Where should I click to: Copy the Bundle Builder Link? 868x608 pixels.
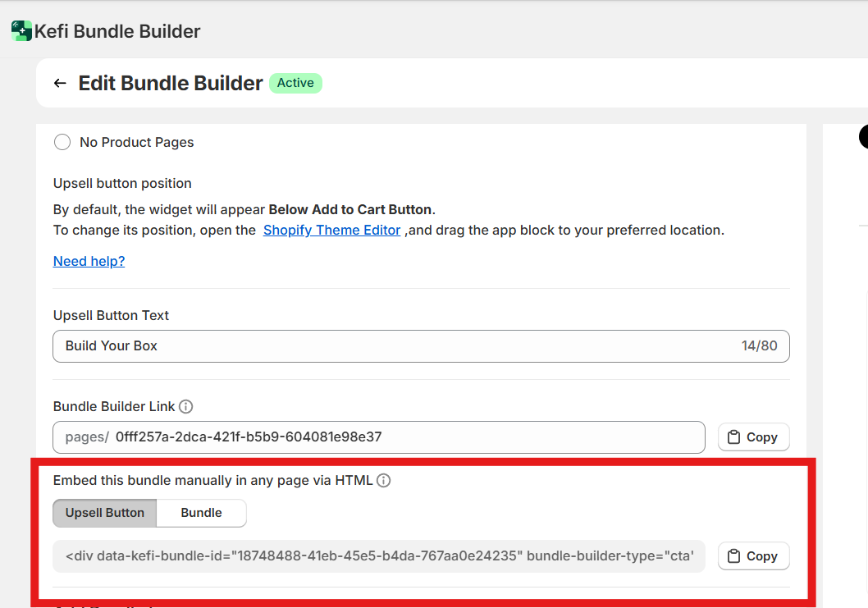pyautogui.click(x=753, y=437)
